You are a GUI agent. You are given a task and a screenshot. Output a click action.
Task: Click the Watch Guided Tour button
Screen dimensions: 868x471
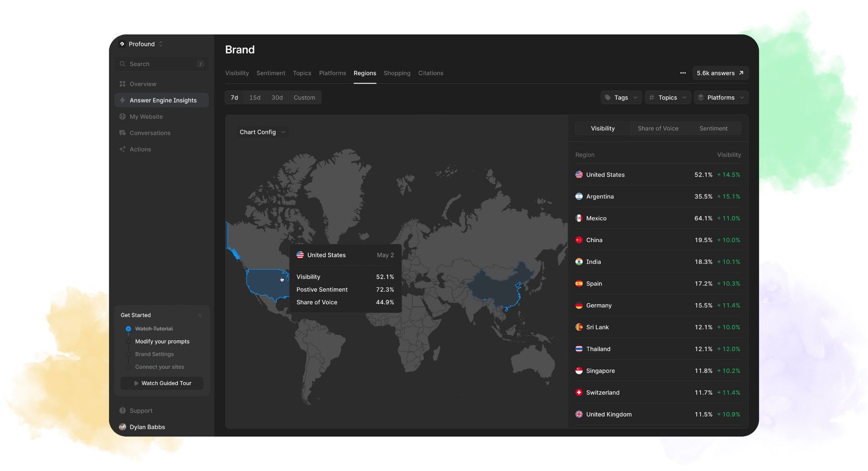[162, 383]
